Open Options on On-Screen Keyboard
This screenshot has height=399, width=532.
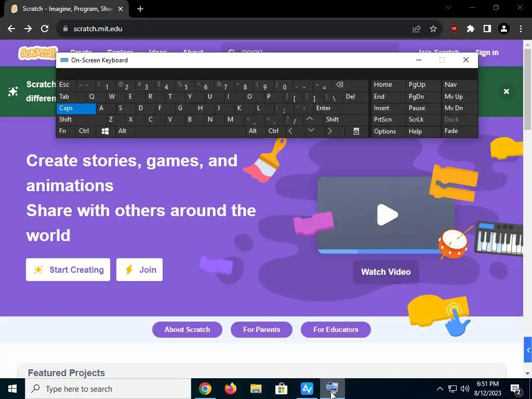(388, 131)
